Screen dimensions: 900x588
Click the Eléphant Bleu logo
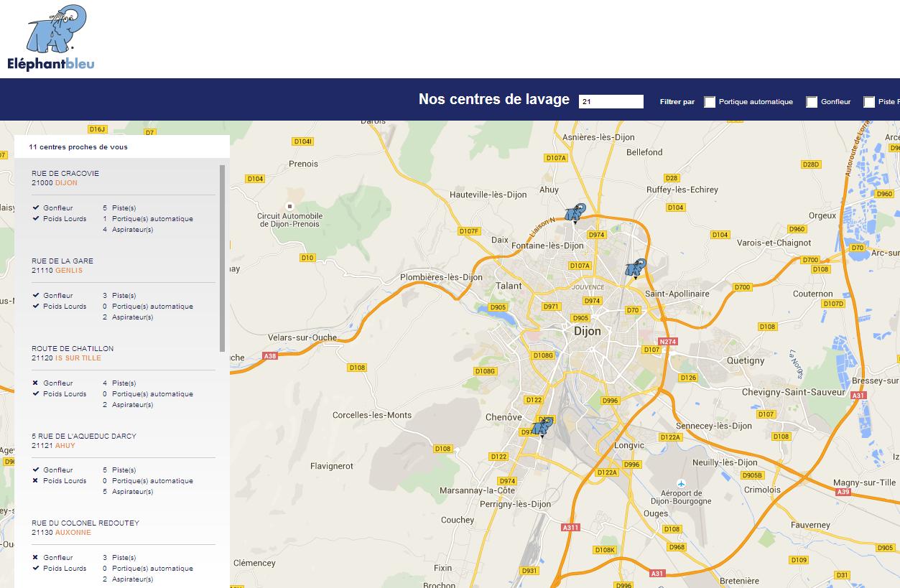coord(51,37)
